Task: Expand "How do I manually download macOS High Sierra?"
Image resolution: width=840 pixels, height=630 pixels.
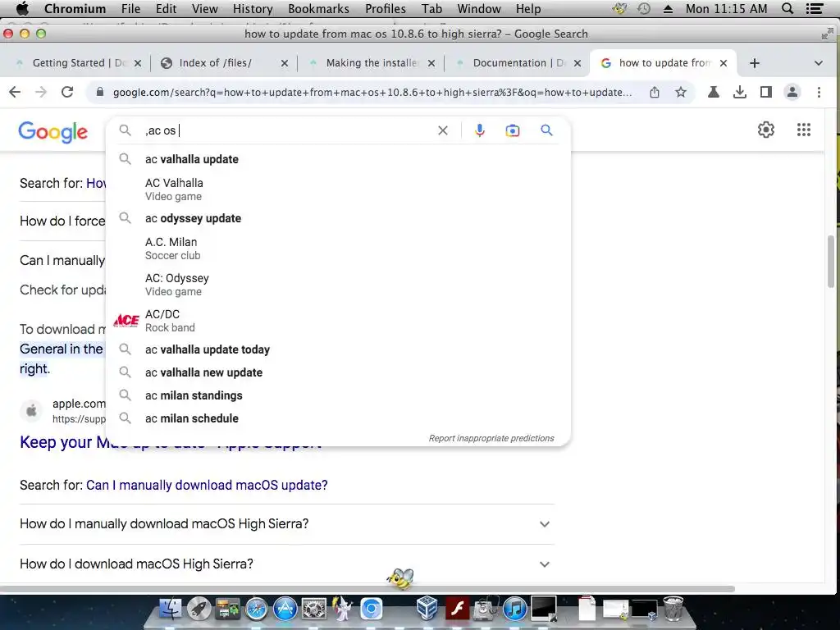Action: 287,524
